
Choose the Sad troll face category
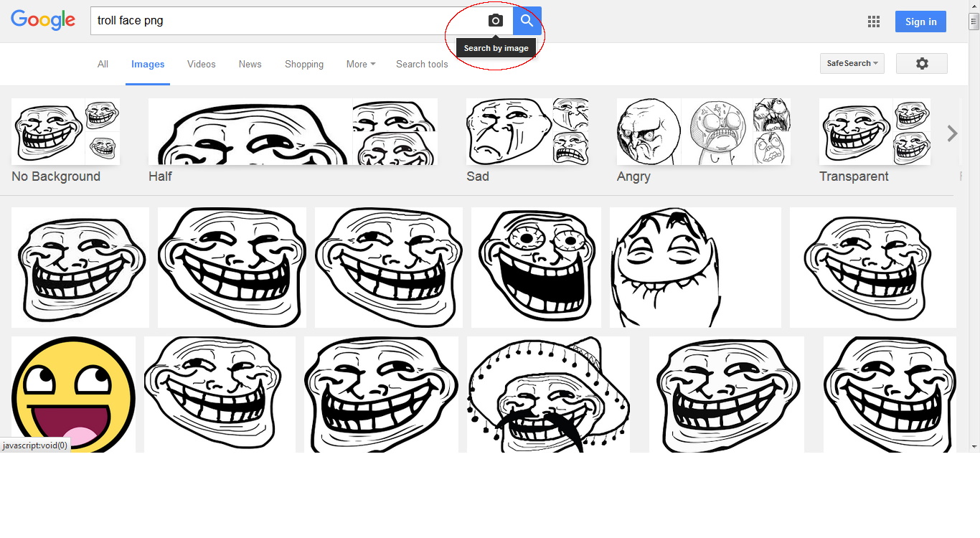pos(527,140)
